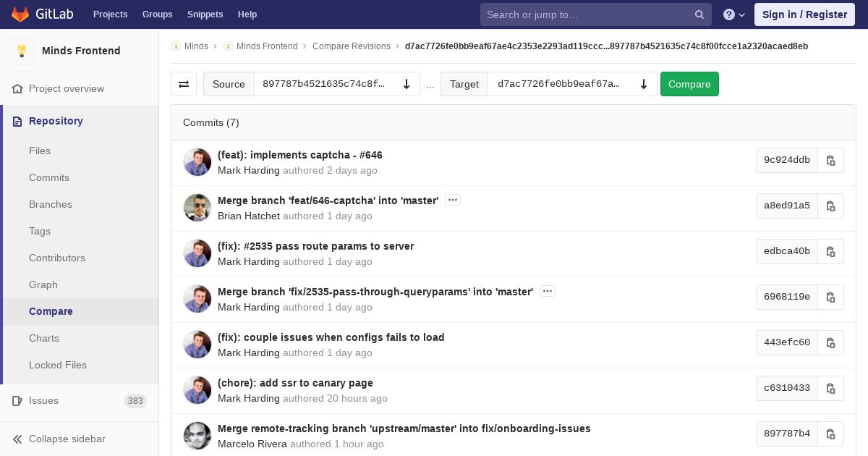Swap source and target revisions
Screen dimensions: 868x456
pyautogui.click(x=184, y=84)
